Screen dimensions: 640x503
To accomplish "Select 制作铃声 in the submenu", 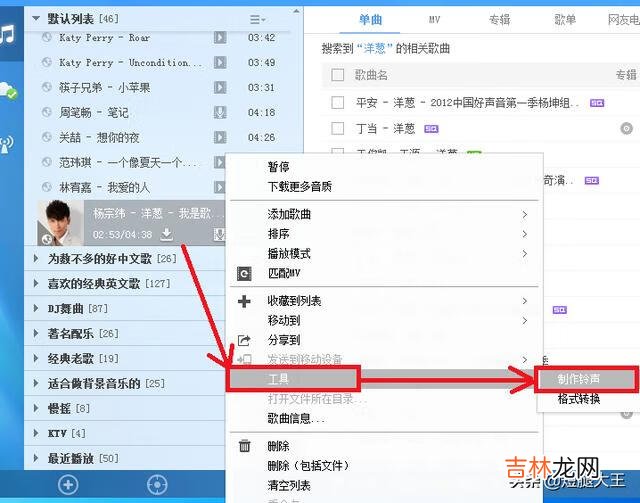I will [x=584, y=380].
